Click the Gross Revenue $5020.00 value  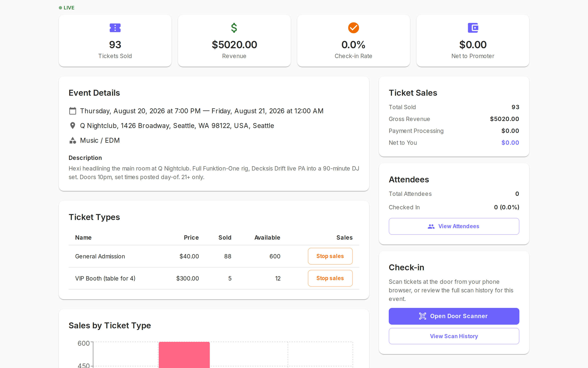click(504, 119)
